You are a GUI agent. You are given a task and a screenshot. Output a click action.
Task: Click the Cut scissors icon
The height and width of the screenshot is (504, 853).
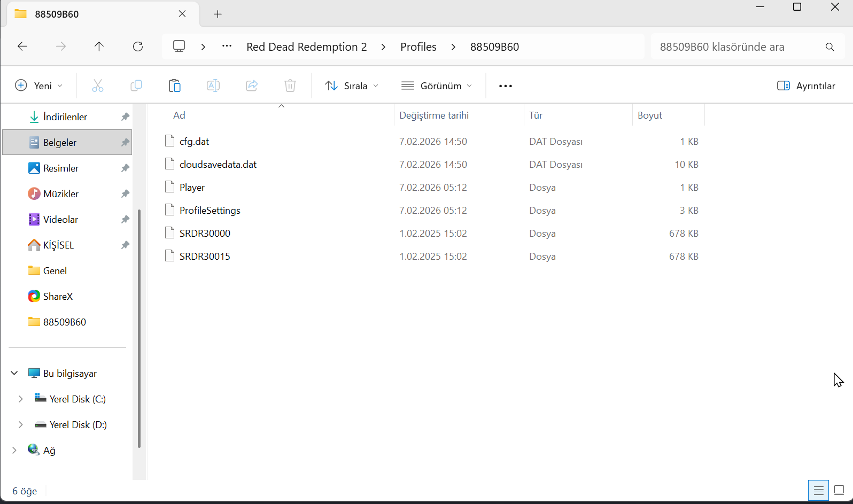pyautogui.click(x=98, y=86)
